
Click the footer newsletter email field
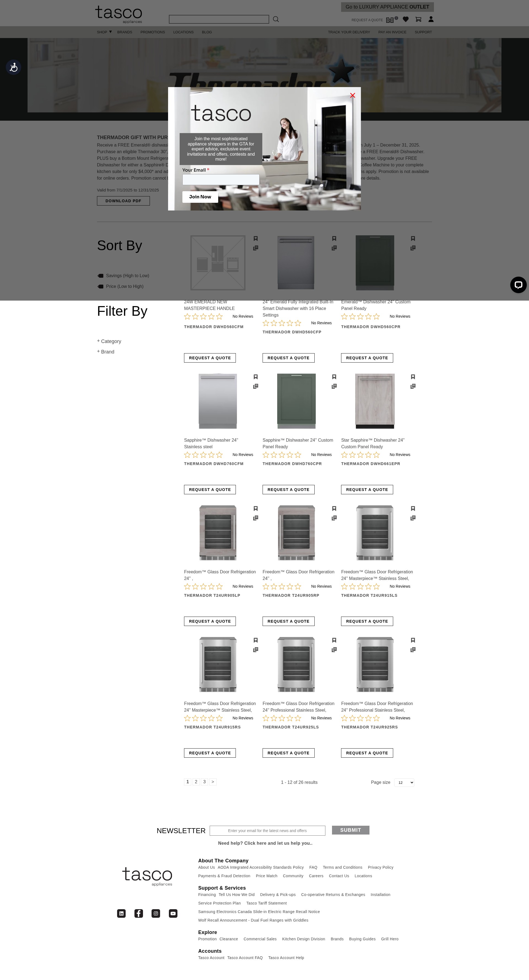point(268,830)
